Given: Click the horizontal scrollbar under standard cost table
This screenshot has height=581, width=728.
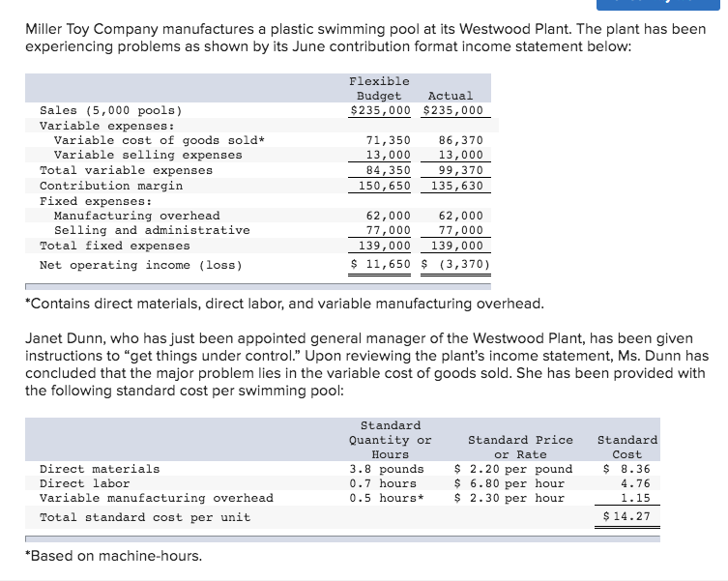Looking at the screenshot, I should click(342, 538).
